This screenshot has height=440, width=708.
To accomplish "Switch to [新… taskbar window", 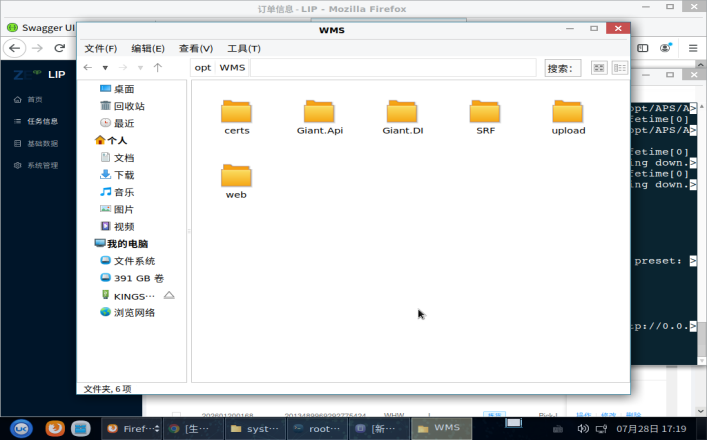I will click(x=378, y=428).
